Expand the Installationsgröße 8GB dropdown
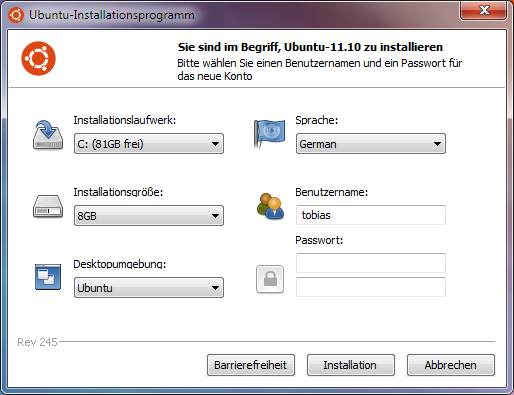Image resolution: width=514 pixels, height=395 pixels. (149, 216)
